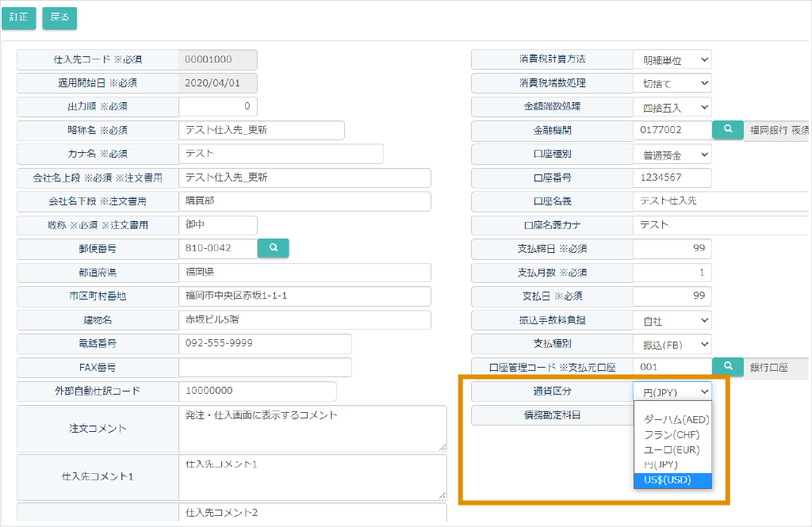Collapse the 通貨区分 dropdown showing 円(JPY)

(x=672, y=392)
